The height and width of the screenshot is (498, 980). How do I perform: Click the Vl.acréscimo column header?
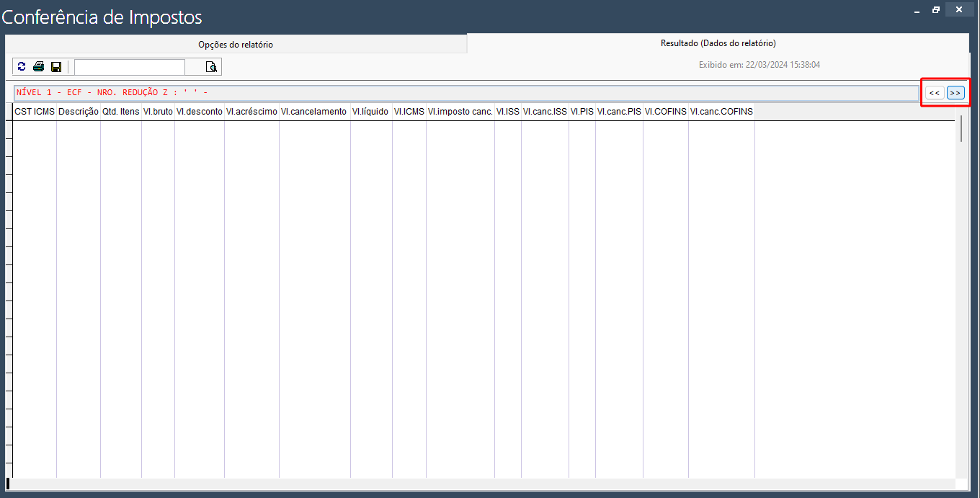click(x=251, y=112)
